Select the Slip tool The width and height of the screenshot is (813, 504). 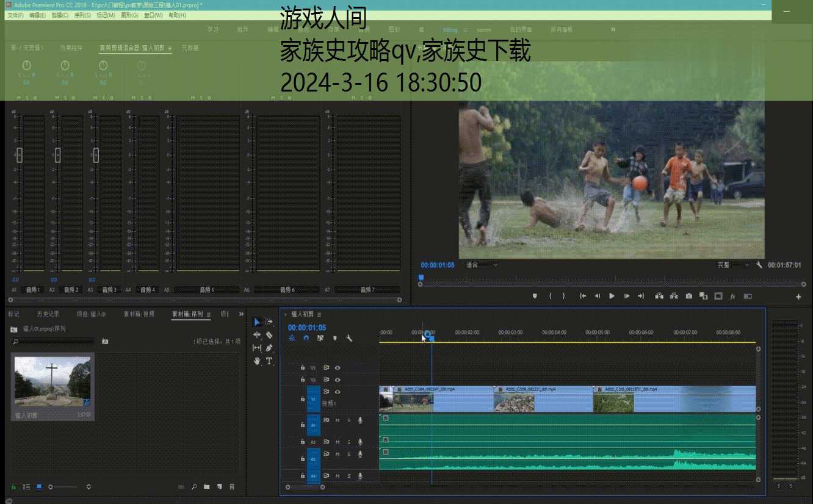257,348
